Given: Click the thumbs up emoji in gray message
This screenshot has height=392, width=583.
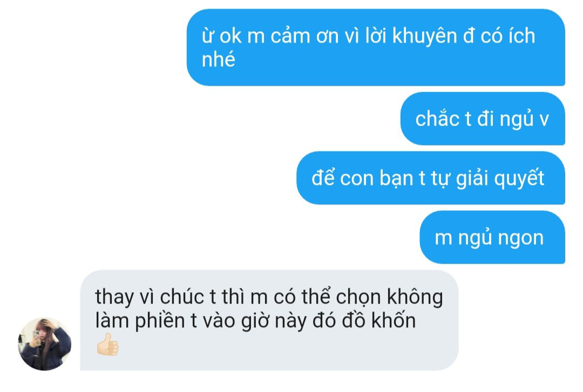Looking at the screenshot, I should 107,345.
